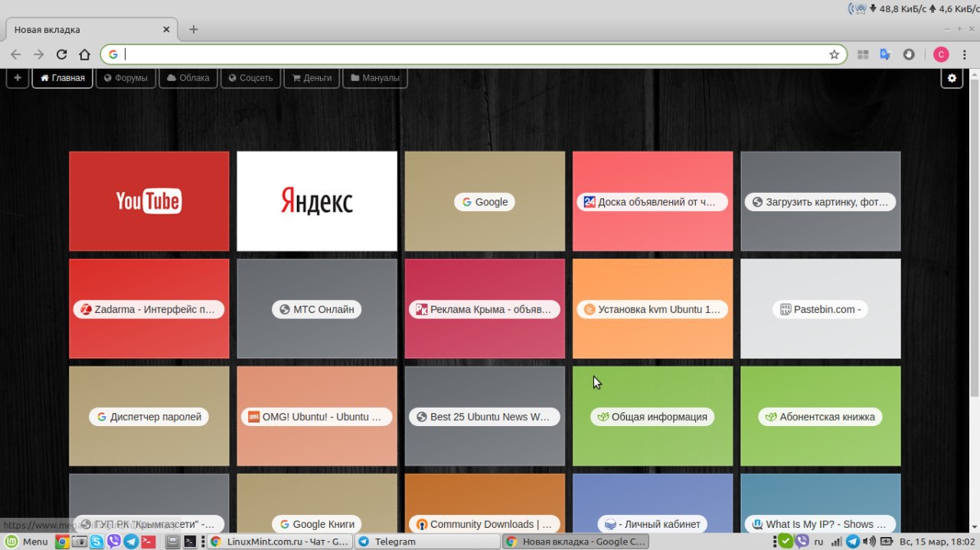Open the Pastebin.com tile
Image resolution: width=980 pixels, height=550 pixels.
[821, 309]
